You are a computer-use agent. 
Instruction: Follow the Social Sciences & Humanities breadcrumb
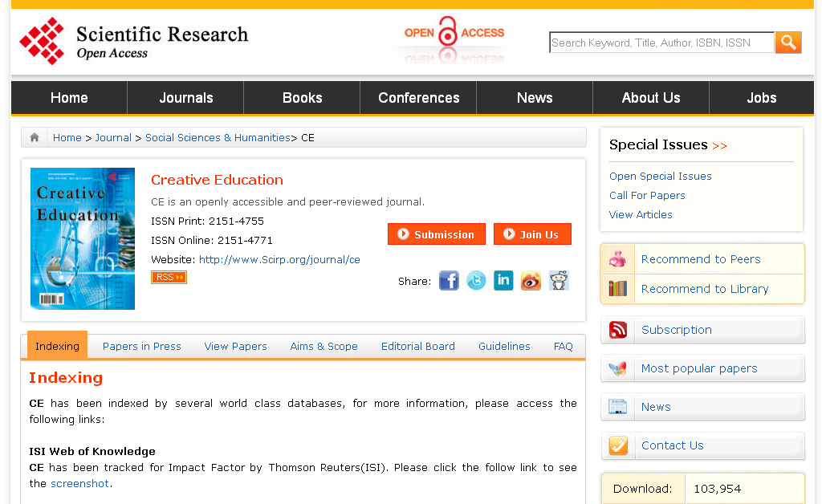pos(218,138)
